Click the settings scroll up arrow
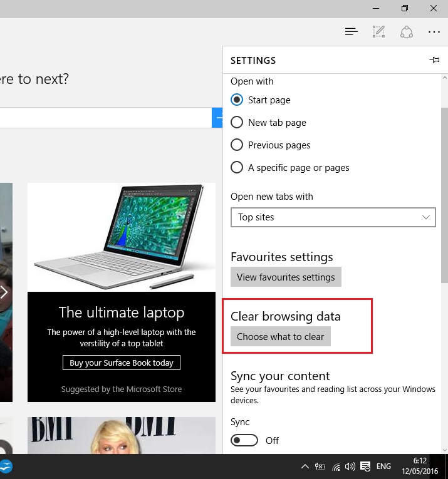The image size is (448, 479). [x=445, y=78]
